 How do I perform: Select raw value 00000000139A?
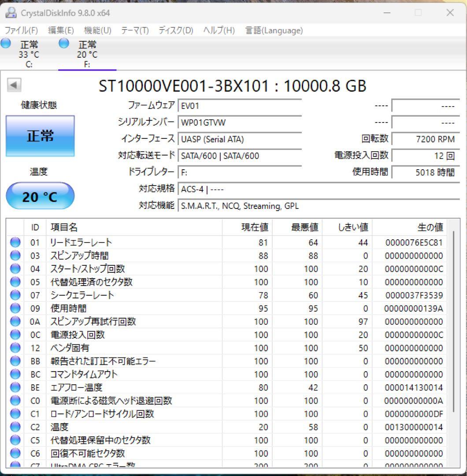pos(413,309)
